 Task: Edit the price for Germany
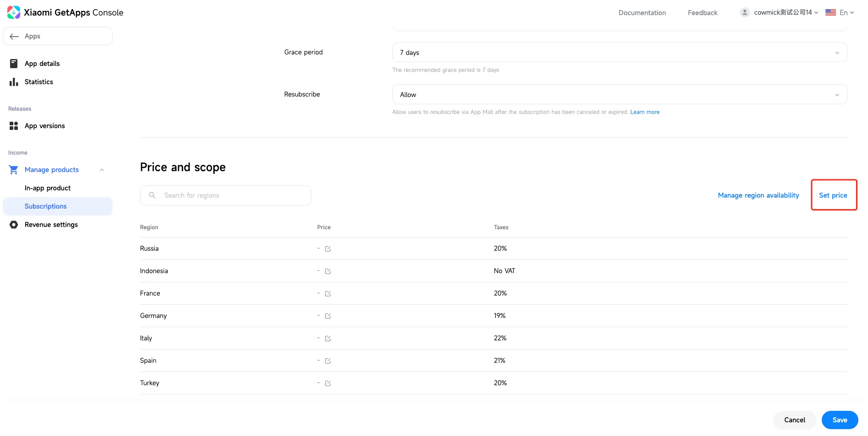[x=328, y=316]
